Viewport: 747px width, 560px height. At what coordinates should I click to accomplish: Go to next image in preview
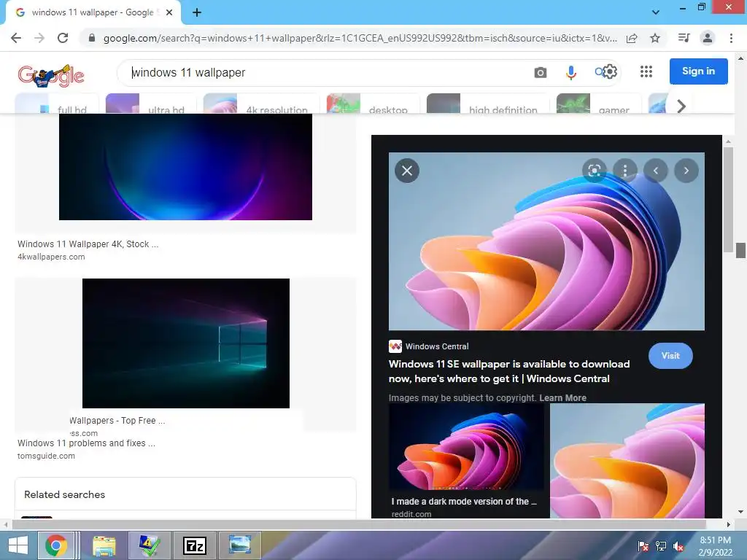pyautogui.click(x=686, y=171)
